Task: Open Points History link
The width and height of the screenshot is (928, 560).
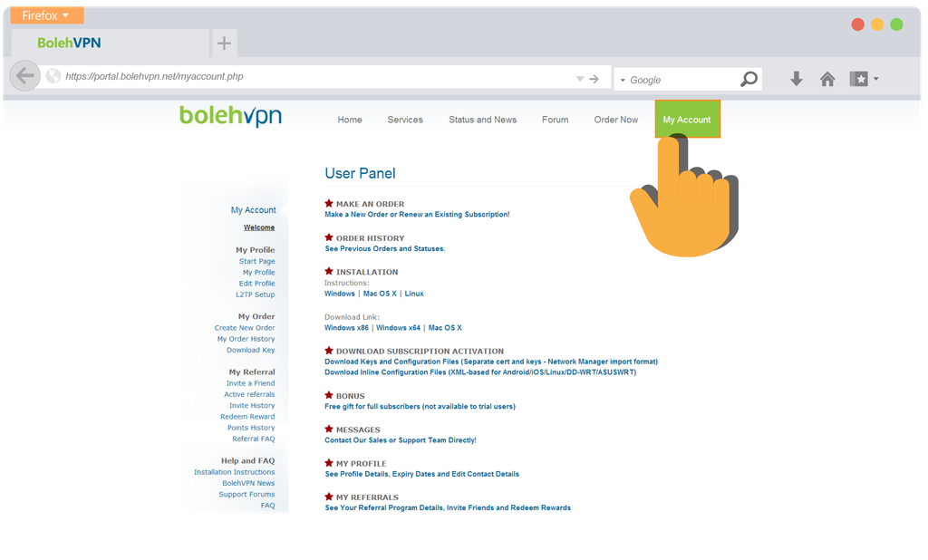Action: (251, 428)
